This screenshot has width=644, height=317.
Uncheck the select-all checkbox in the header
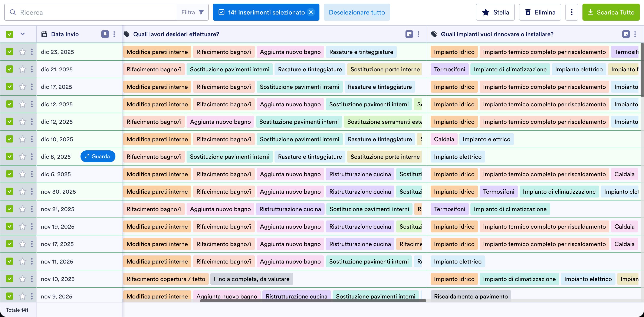[x=9, y=34]
